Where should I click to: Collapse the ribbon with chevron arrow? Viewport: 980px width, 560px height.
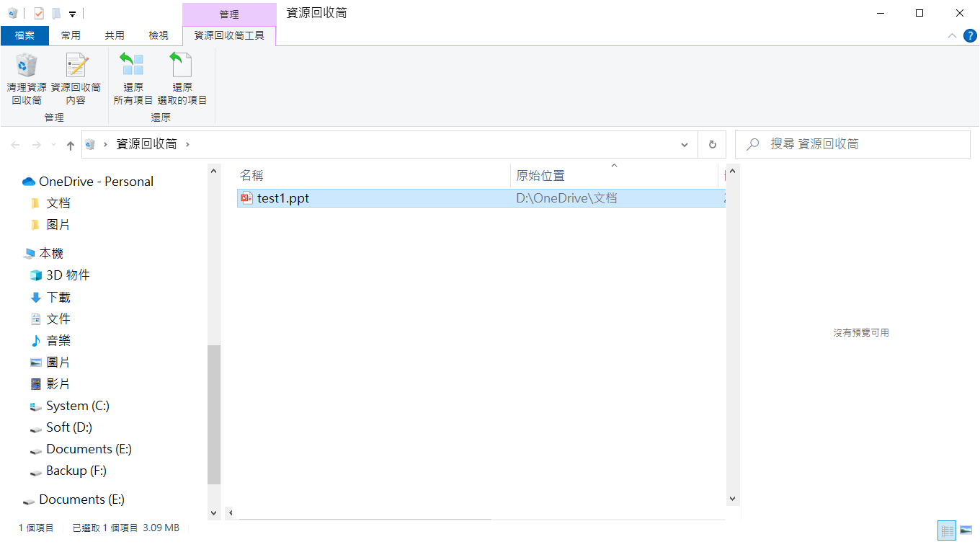953,35
